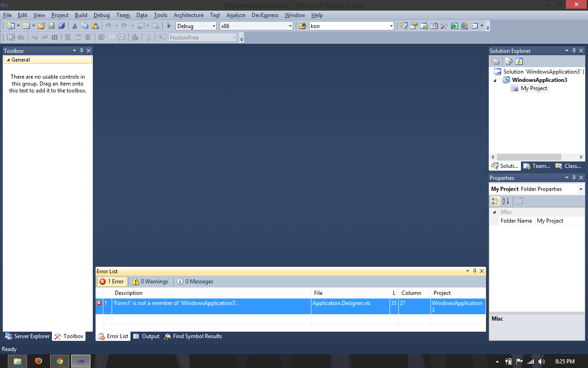Click the Open File folder icon
The image size is (588, 368).
coord(41,26)
